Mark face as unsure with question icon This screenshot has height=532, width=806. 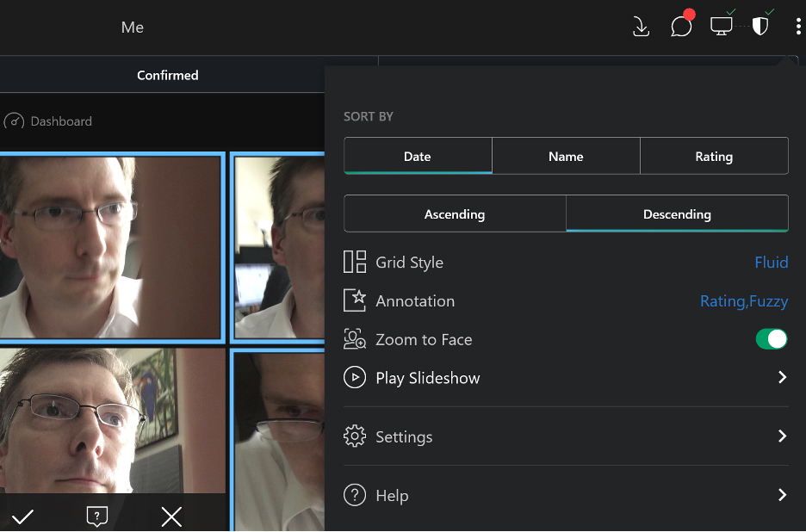[96, 517]
